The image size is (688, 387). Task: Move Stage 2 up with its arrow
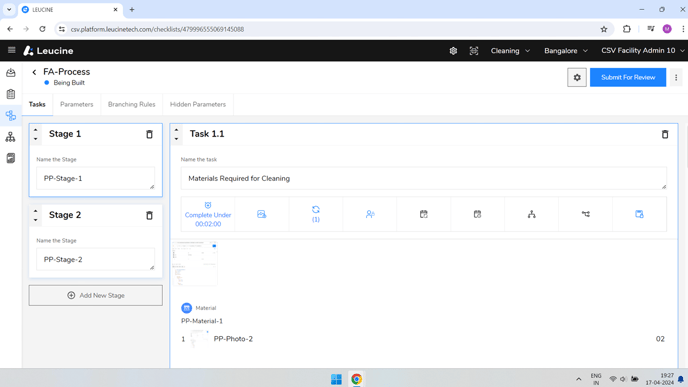pos(36,211)
